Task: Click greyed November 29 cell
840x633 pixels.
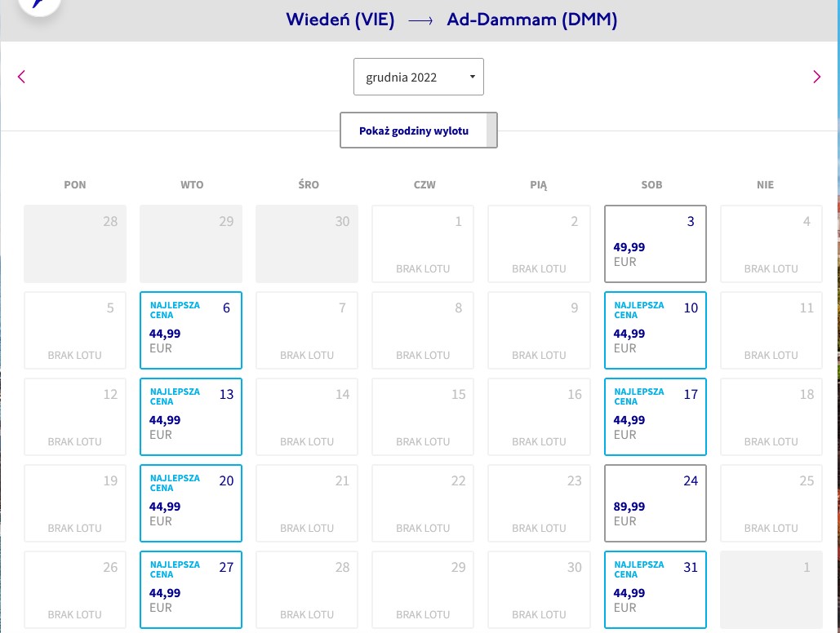Action: click(191, 244)
